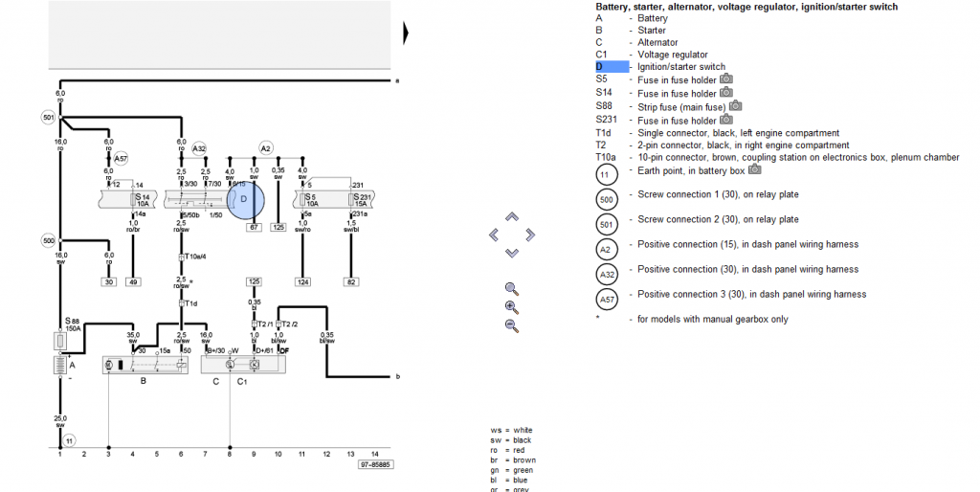Screen dimensions: 980x492
Task: Click the 501 screw connection circle in the diagram
Action: pos(48,117)
